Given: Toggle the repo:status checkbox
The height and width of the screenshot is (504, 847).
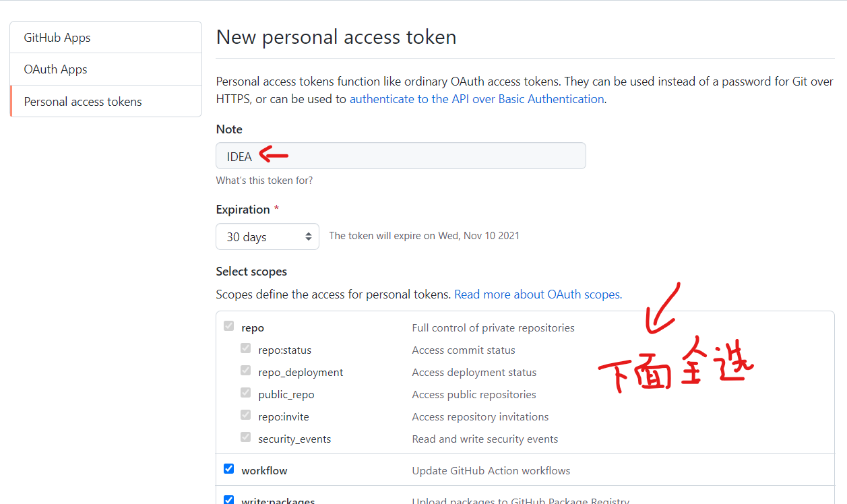Looking at the screenshot, I should click(x=246, y=349).
